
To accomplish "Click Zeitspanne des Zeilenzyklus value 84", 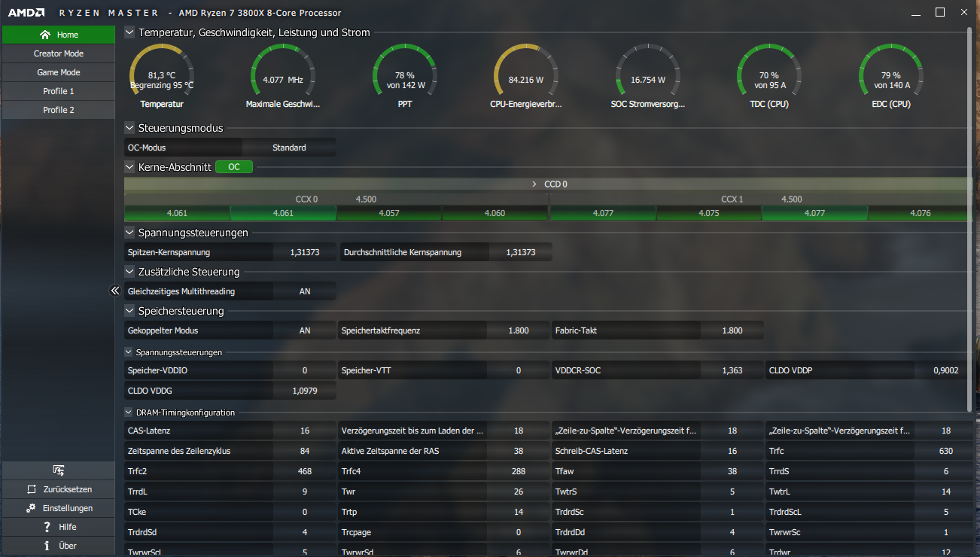I will pos(305,451).
